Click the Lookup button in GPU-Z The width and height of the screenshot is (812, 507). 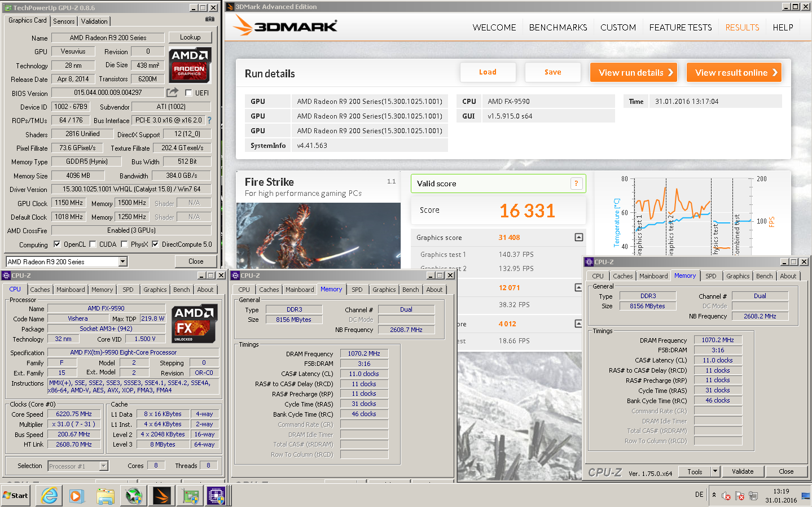coord(190,37)
